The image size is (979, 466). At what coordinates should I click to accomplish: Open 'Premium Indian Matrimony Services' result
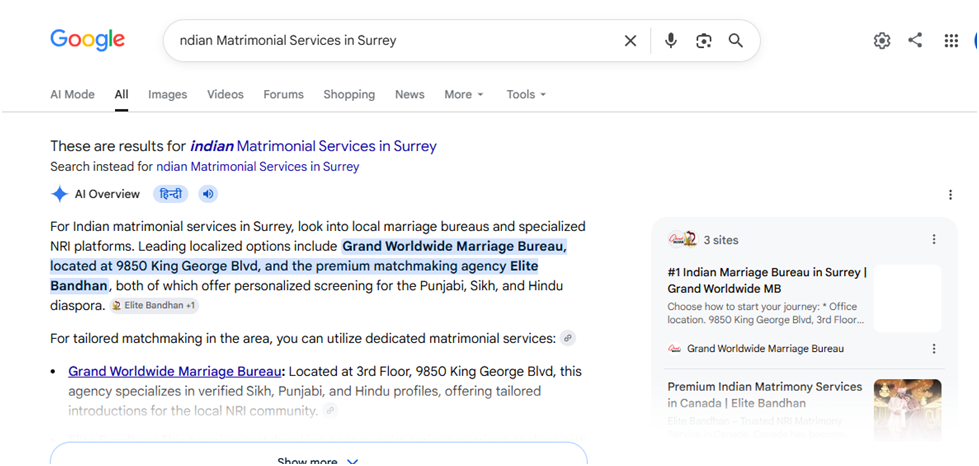tap(765, 395)
